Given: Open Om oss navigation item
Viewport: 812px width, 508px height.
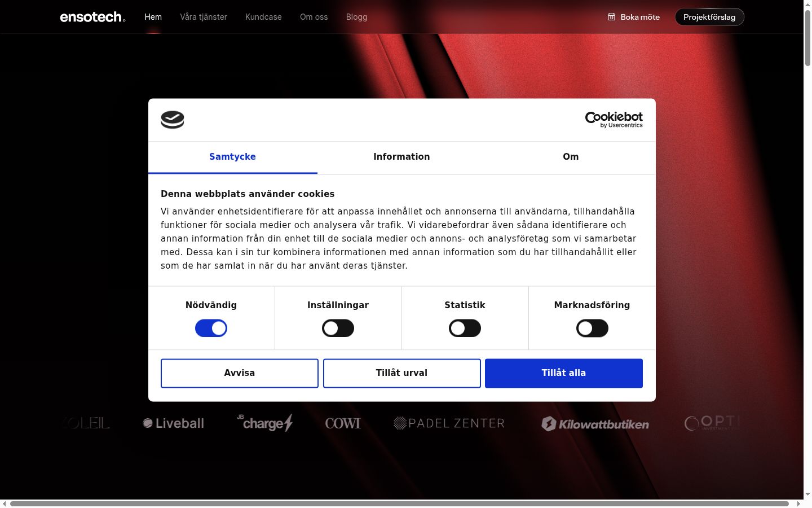Looking at the screenshot, I should [x=314, y=17].
